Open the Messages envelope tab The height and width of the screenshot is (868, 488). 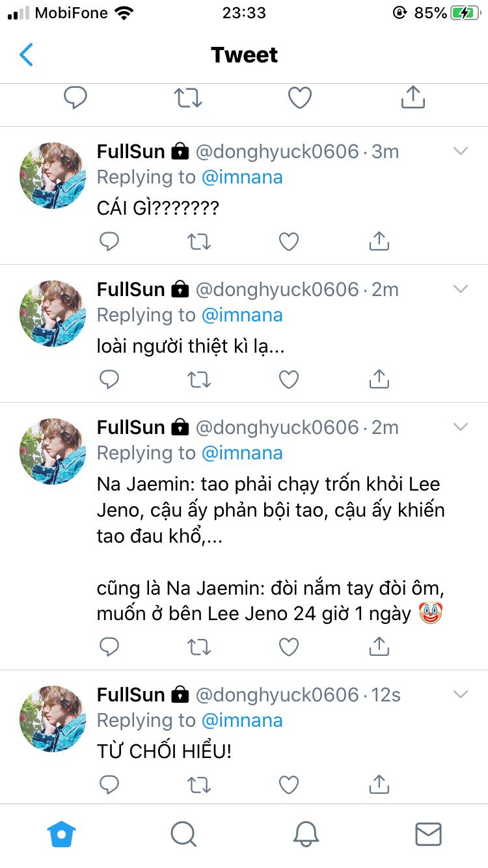tap(428, 834)
